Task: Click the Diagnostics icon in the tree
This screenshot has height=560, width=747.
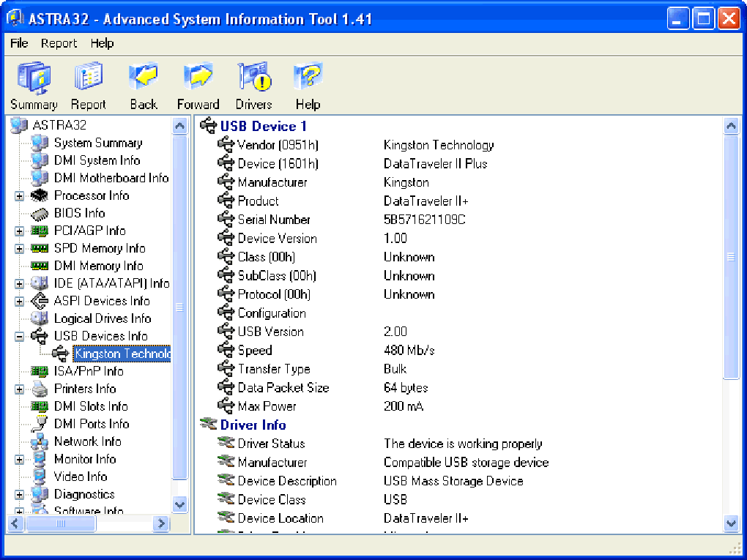Action: (40, 494)
